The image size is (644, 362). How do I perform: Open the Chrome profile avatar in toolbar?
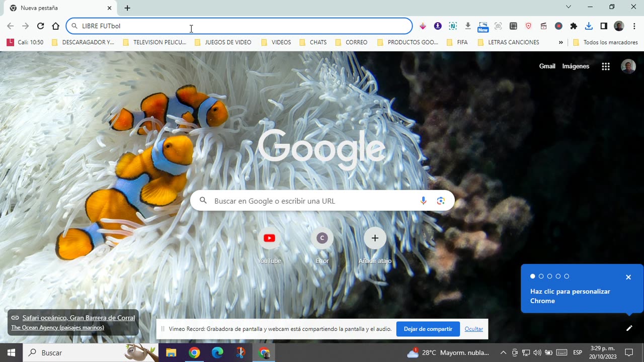(x=619, y=26)
